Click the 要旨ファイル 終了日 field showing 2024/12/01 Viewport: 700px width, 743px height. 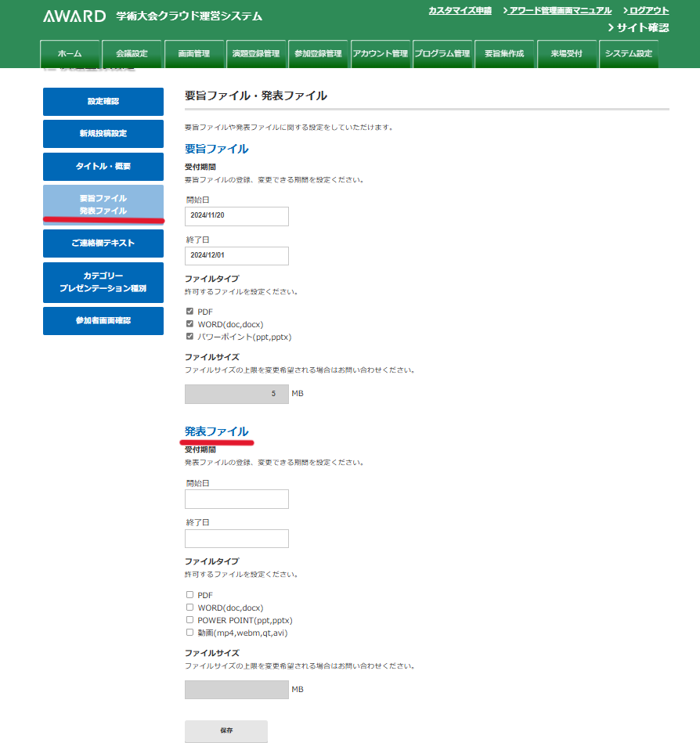tap(236, 256)
